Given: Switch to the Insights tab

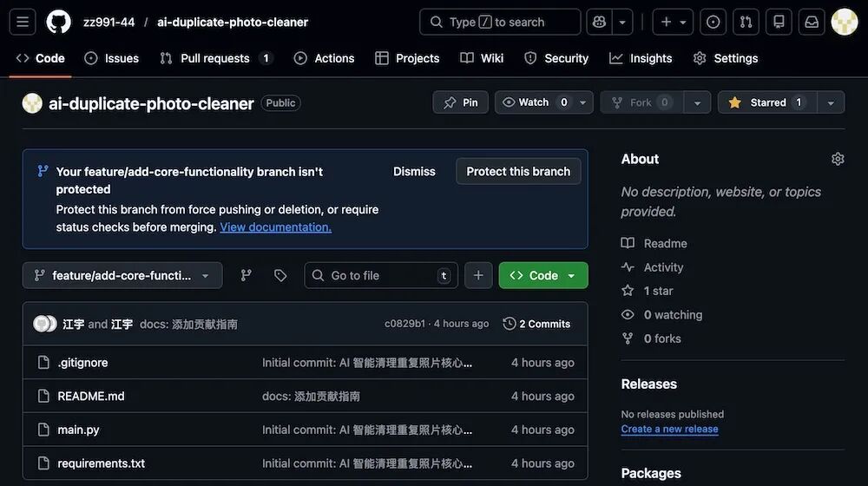Looking at the screenshot, I should point(641,58).
